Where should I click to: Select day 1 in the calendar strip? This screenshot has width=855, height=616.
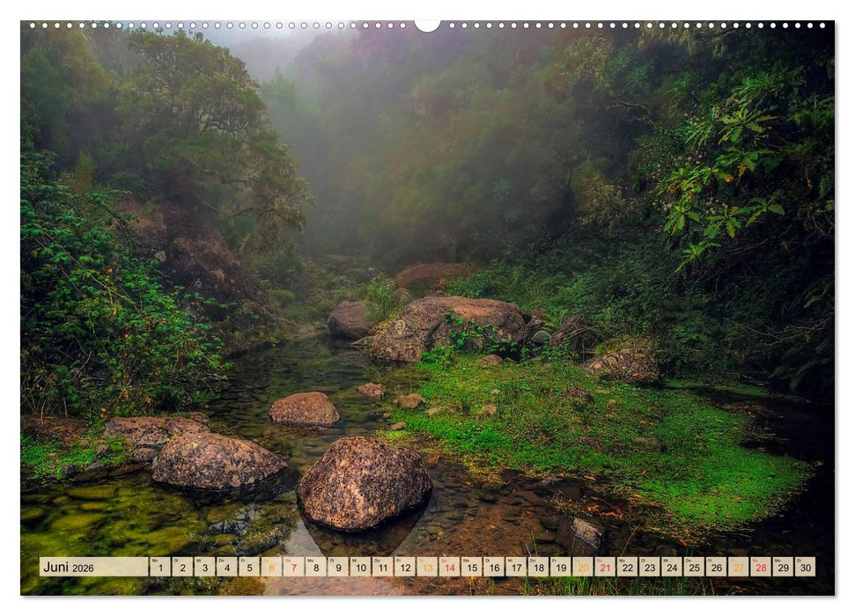click(x=159, y=567)
